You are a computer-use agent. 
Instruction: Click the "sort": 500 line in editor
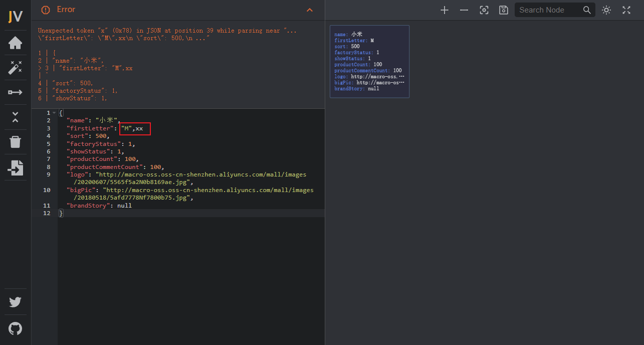coord(88,136)
